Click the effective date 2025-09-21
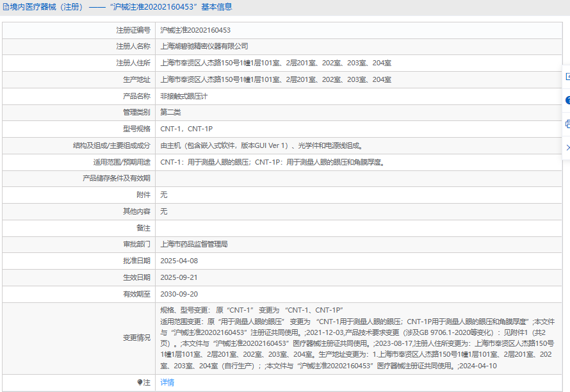The width and height of the screenshot is (570, 392). click(179, 277)
